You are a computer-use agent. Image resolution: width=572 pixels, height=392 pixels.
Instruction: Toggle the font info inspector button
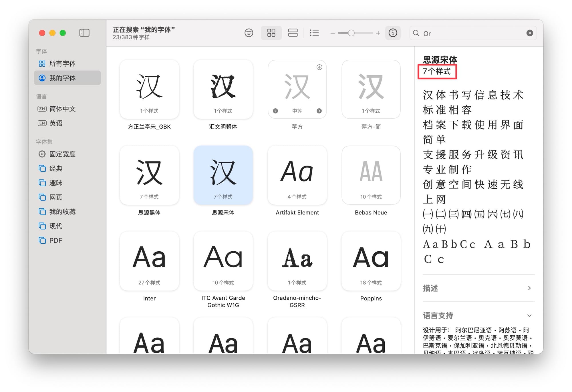pos(393,33)
